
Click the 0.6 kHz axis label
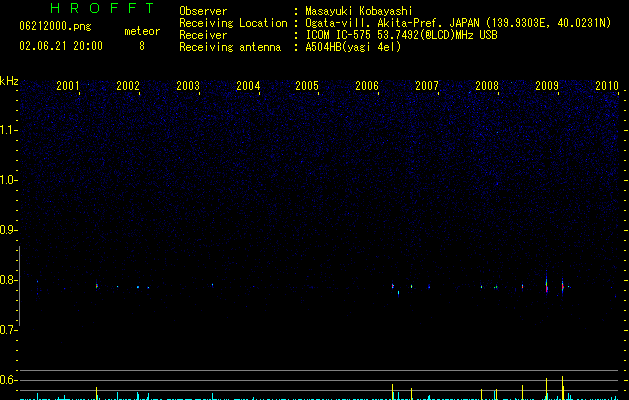[8, 380]
